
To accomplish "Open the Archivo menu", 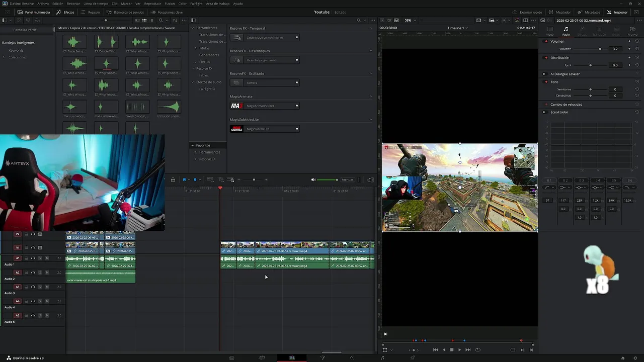I will tap(43, 4).
